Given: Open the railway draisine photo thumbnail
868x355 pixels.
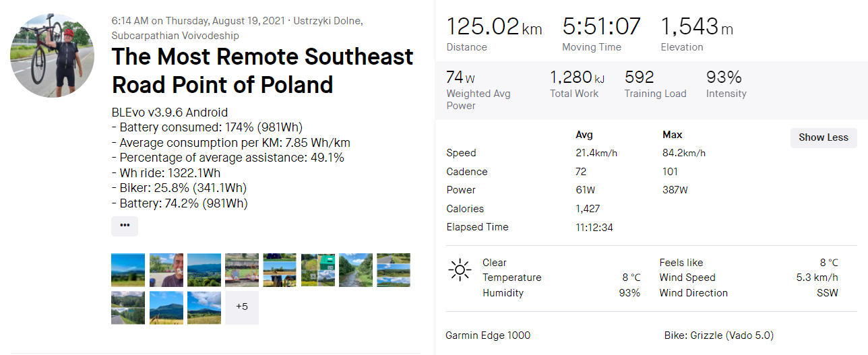Looking at the screenshot, I should click(242, 269).
